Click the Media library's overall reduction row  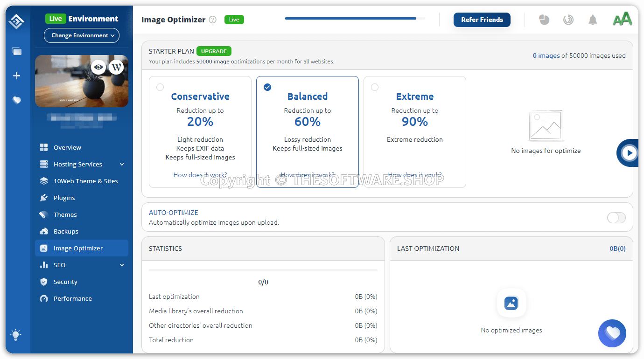click(263, 311)
